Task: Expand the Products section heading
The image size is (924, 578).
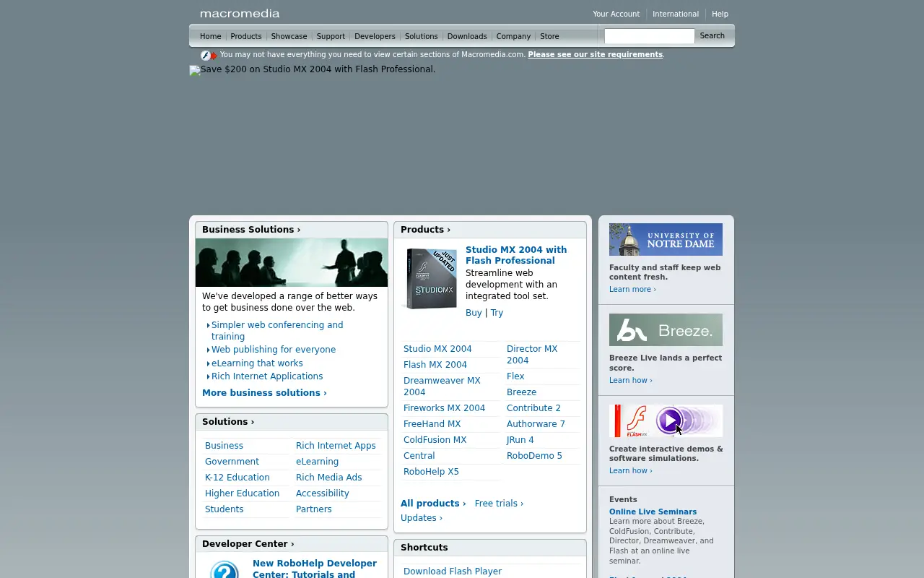Action: [x=425, y=230]
